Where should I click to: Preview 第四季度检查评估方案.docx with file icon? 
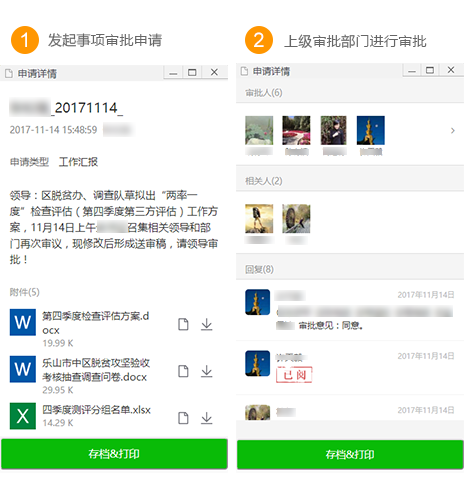183,324
